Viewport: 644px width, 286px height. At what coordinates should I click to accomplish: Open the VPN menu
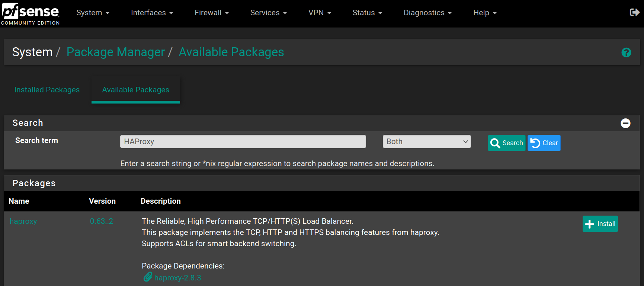tap(320, 13)
